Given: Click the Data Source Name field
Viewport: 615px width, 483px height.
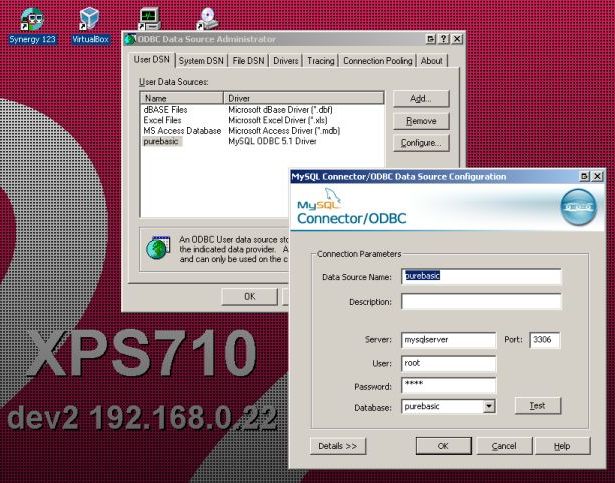Looking at the screenshot, I should click(x=481, y=277).
